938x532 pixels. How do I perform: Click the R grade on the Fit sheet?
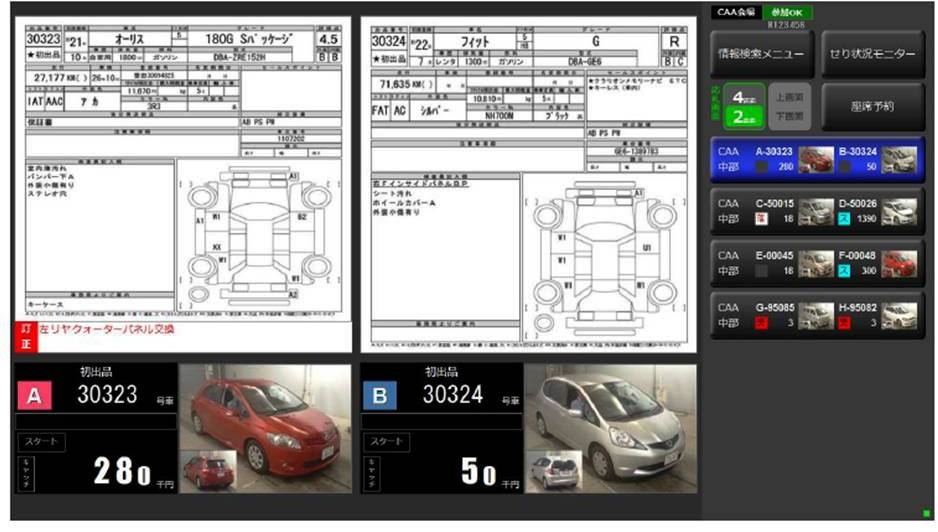pos(674,42)
